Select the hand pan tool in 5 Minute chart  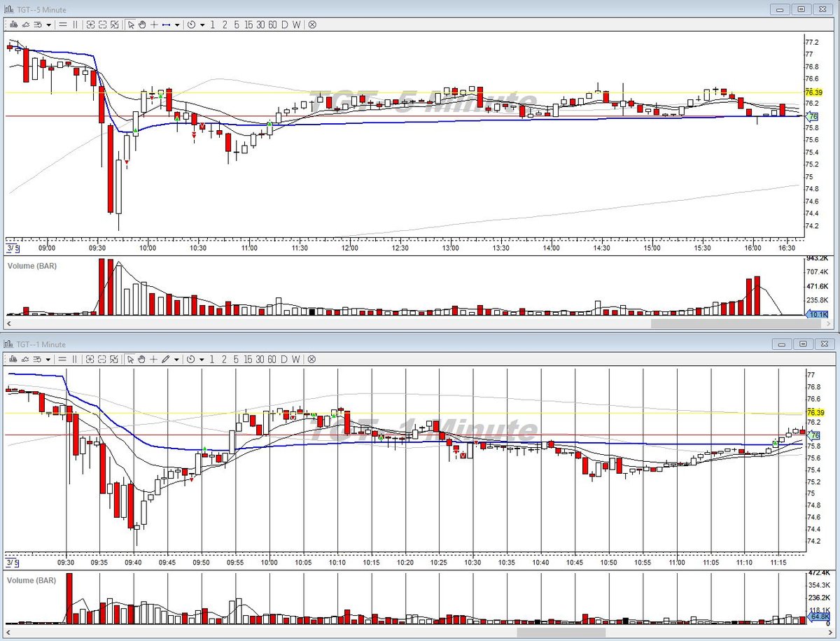click(142, 24)
